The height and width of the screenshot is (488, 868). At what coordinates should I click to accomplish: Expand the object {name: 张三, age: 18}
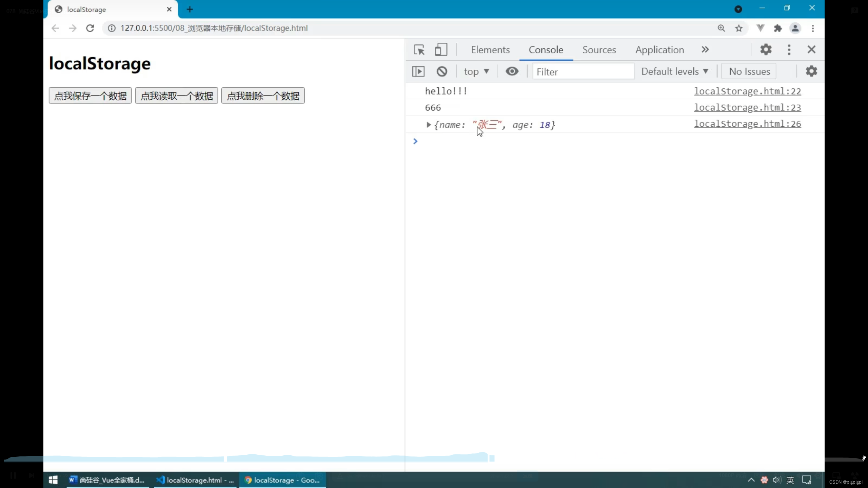coord(429,124)
